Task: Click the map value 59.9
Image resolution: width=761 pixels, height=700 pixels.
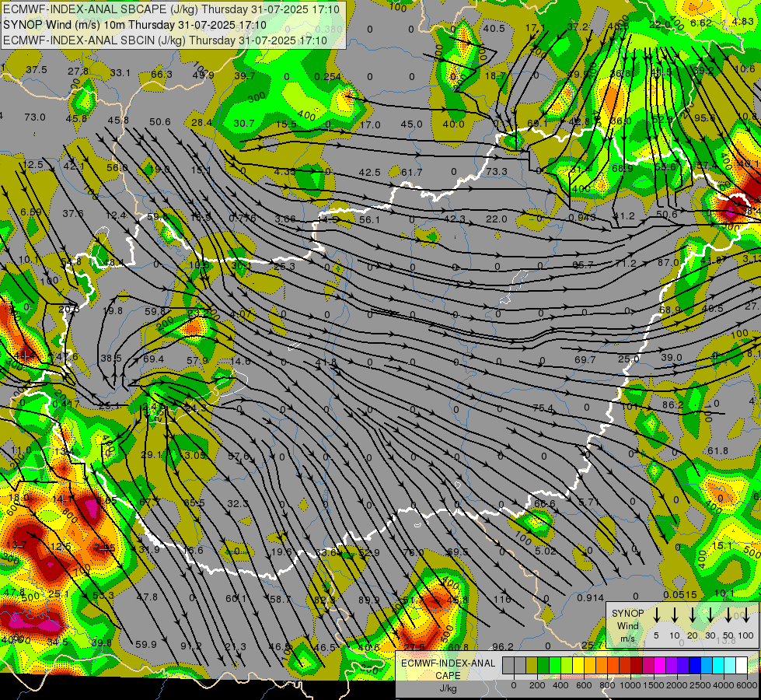Action: pos(146,644)
